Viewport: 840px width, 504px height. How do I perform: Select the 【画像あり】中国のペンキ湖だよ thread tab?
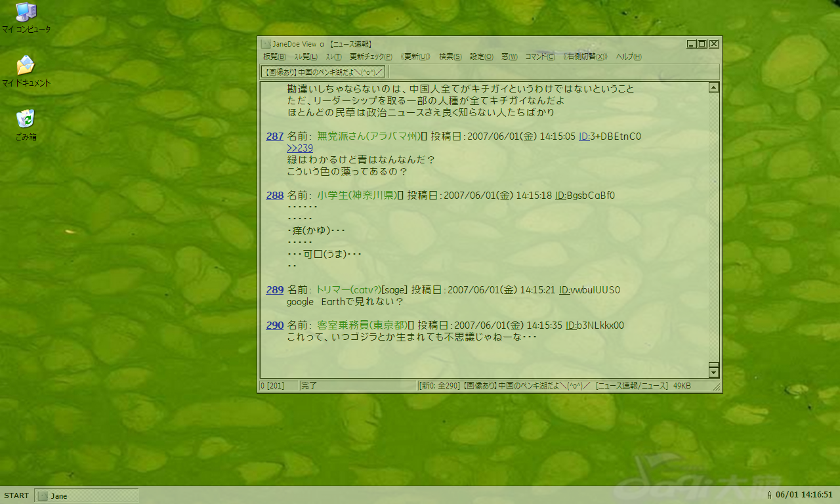323,72
